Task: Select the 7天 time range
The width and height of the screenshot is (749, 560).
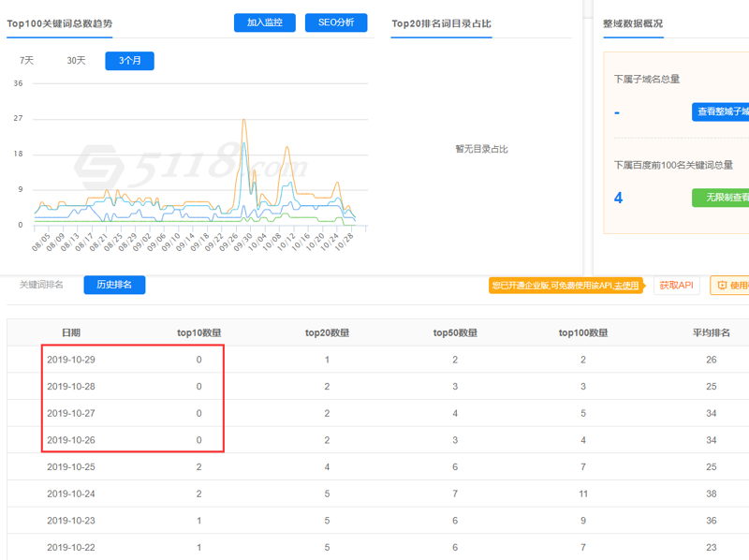Action: (x=27, y=61)
